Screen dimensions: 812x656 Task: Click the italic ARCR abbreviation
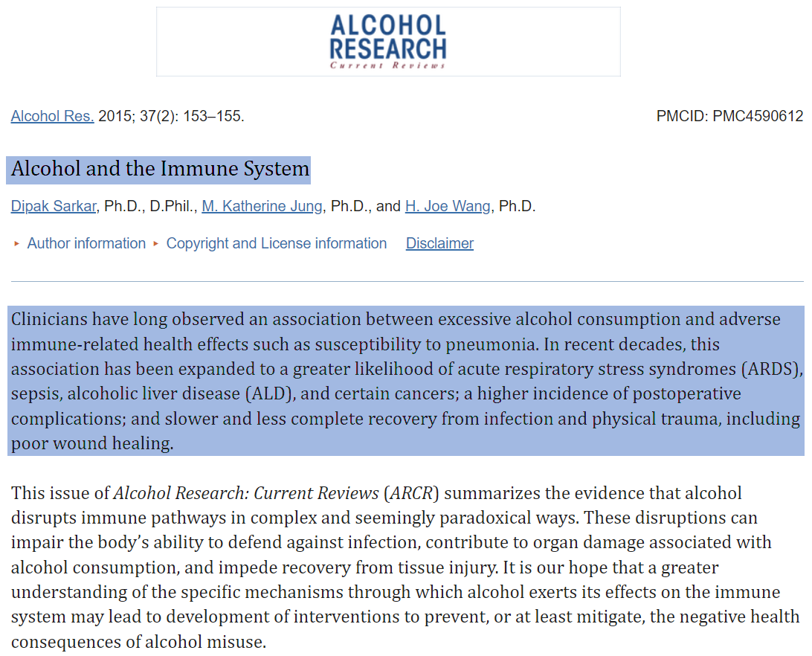[413, 493]
